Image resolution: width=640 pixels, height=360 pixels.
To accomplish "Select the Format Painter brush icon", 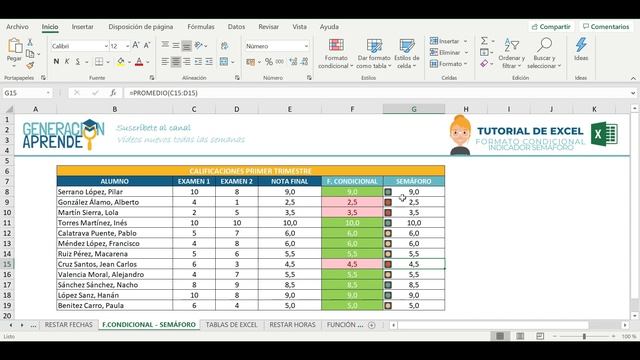I will pos(30,65).
